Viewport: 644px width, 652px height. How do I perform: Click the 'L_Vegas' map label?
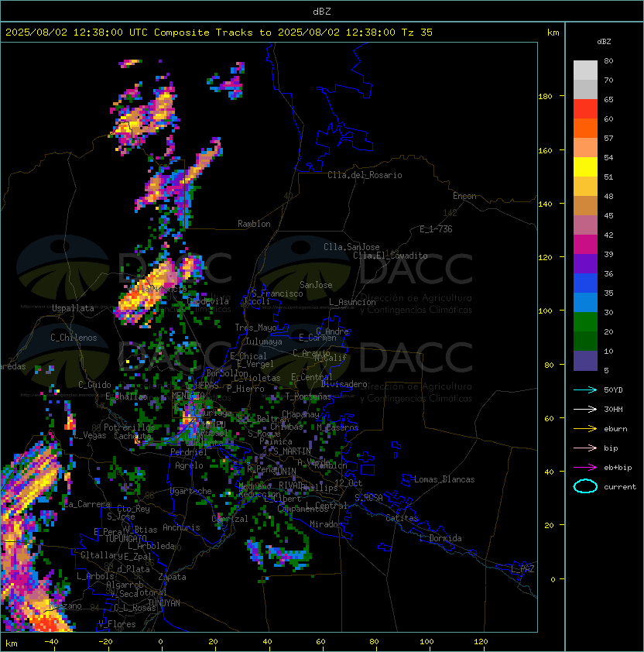(x=90, y=435)
